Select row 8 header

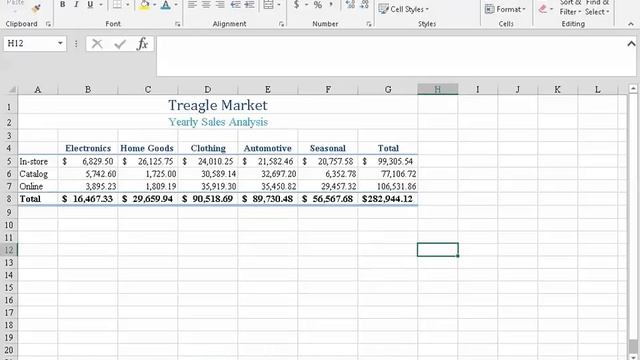tap(9, 199)
